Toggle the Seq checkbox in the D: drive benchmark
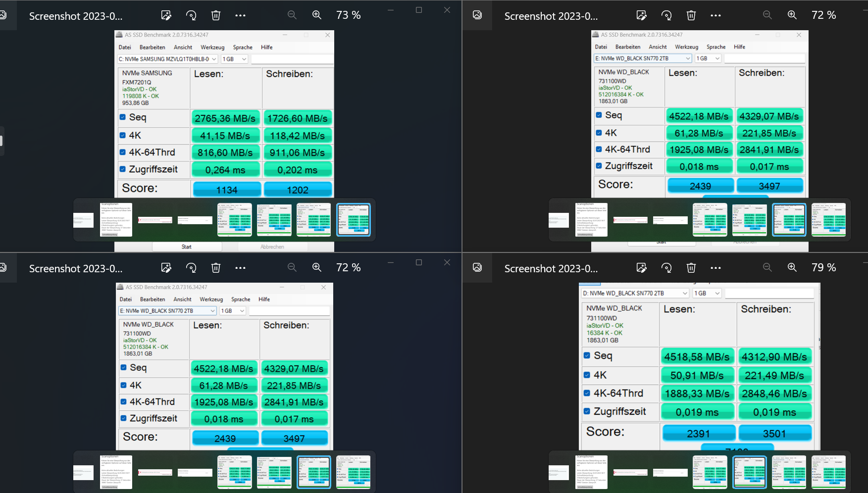Viewport: 868px width, 493px height. point(587,355)
